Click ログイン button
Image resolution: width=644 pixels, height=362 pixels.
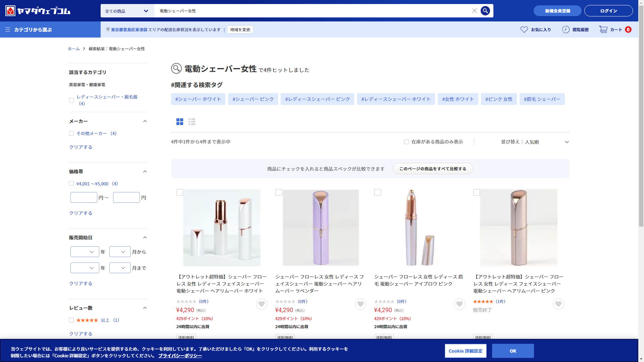608,11
